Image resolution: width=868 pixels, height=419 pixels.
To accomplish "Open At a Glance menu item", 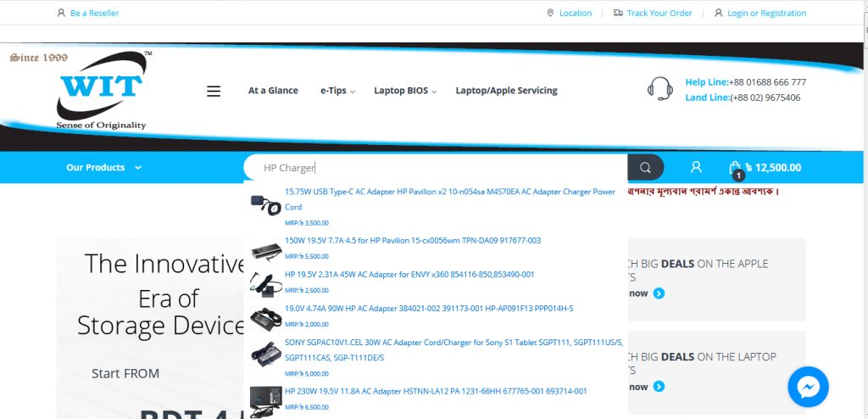I will (x=273, y=91).
